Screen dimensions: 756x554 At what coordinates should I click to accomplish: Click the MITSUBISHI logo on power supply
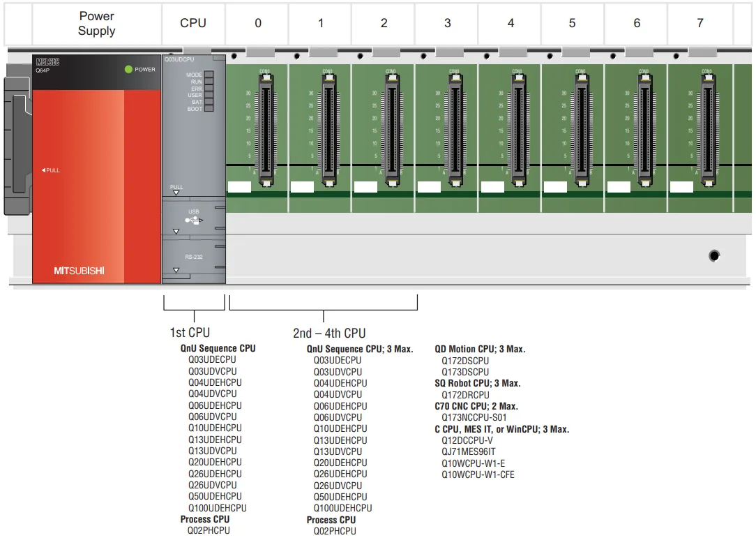coord(79,271)
